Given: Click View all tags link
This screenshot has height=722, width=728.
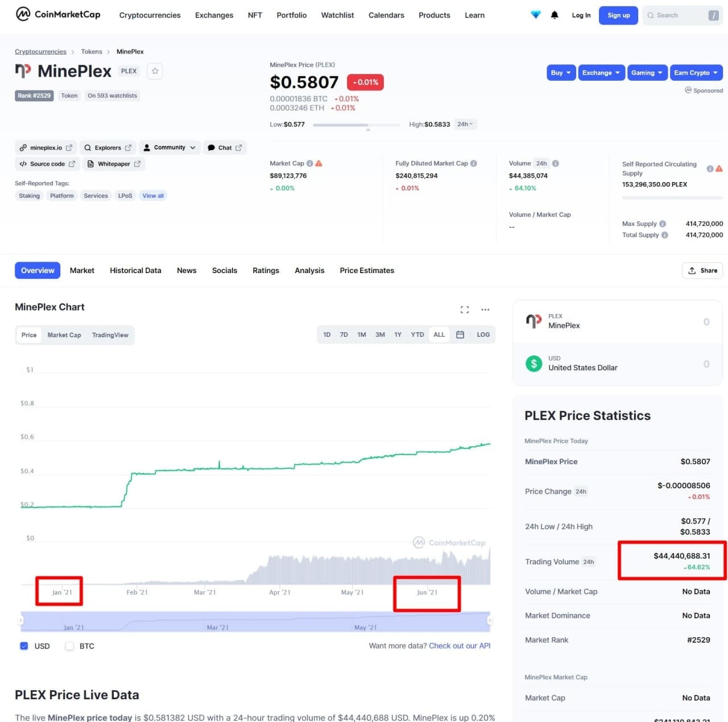Looking at the screenshot, I should (x=153, y=196).
